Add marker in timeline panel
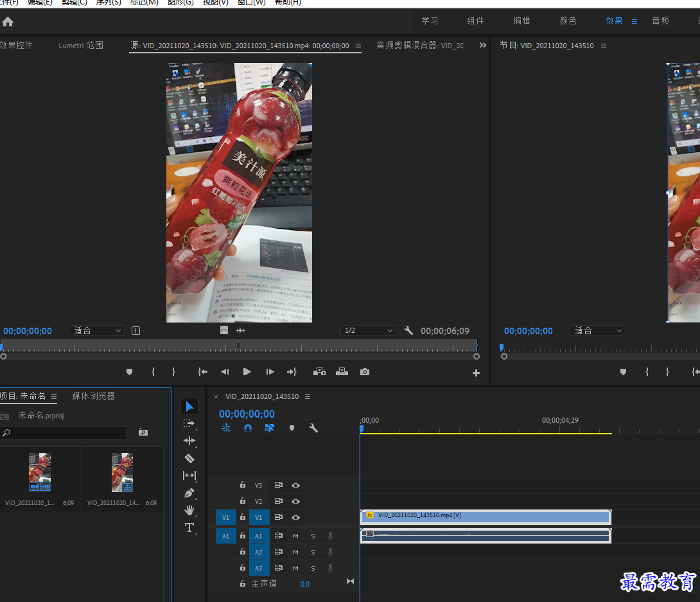 click(292, 428)
